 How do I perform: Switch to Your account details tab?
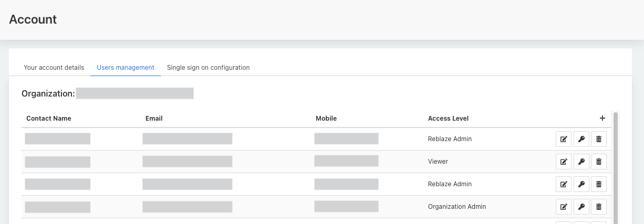pos(54,68)
